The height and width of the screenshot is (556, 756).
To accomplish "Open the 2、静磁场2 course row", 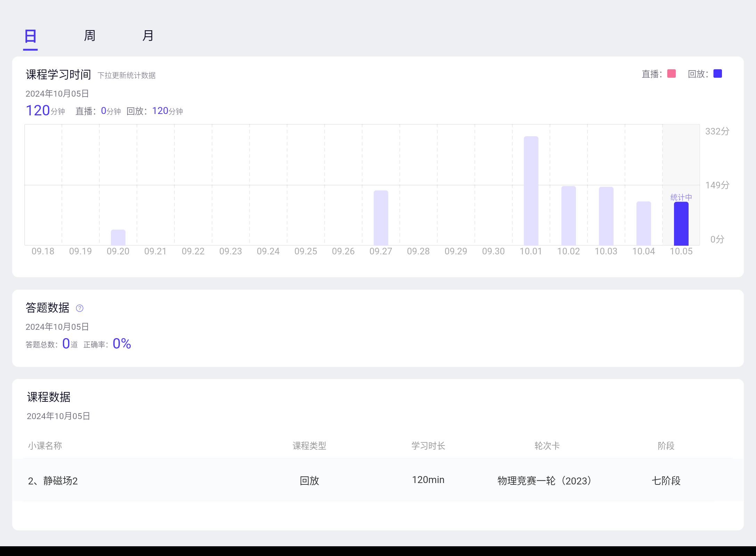I will (x=378, y=480).
